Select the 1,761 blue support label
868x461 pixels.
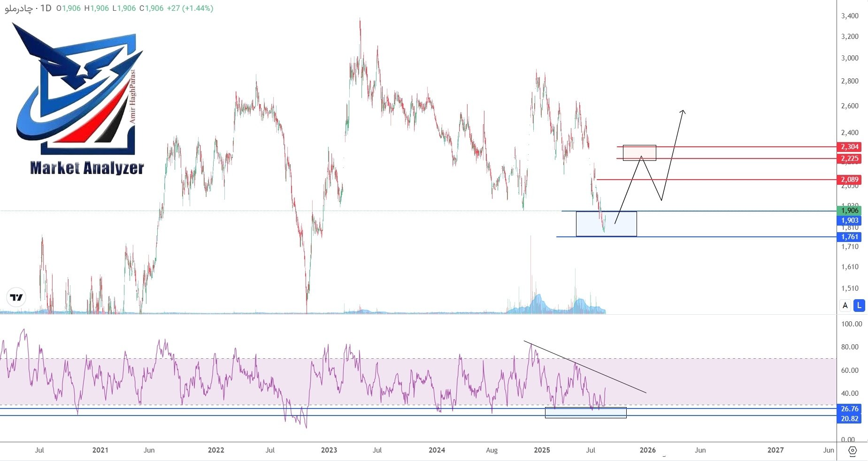tap(850, 237)
